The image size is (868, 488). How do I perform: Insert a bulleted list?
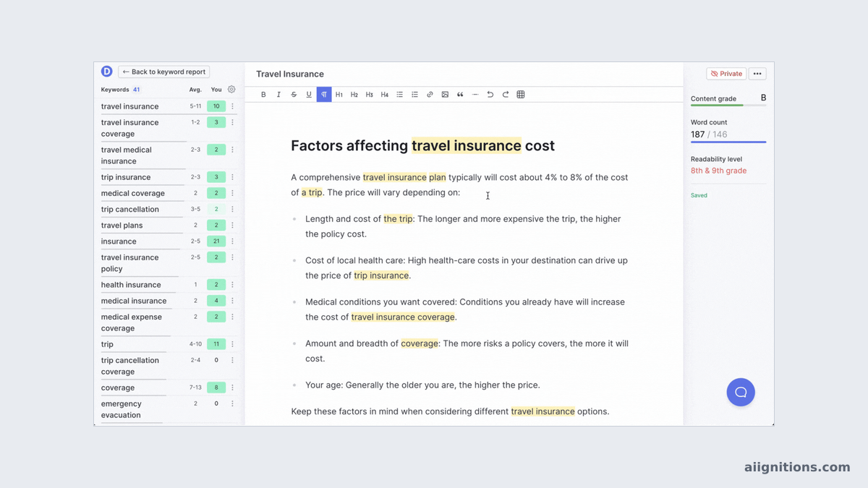pos(399,95)
